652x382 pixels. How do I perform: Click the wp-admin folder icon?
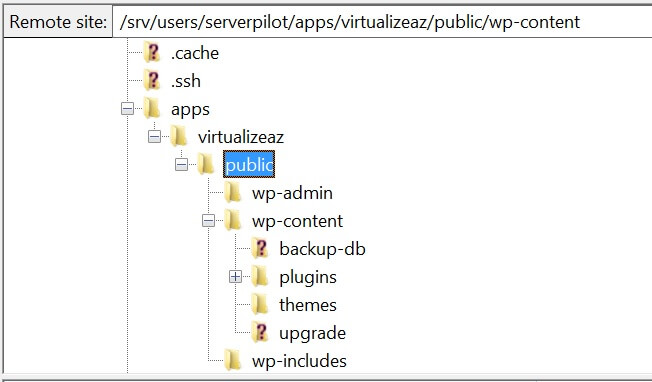coord(233,192)
